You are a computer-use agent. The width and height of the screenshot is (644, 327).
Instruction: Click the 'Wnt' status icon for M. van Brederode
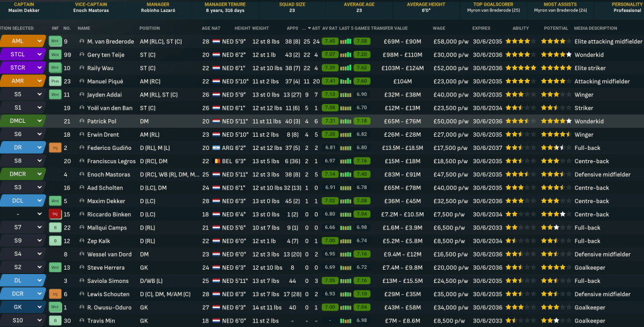pos(55,42)
